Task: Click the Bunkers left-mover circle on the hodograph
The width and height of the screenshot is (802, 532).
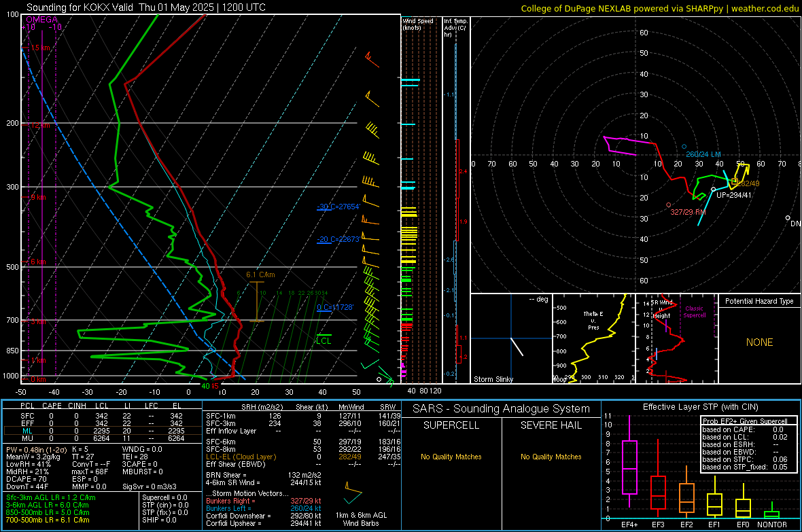Action: (x=684, y=147)
